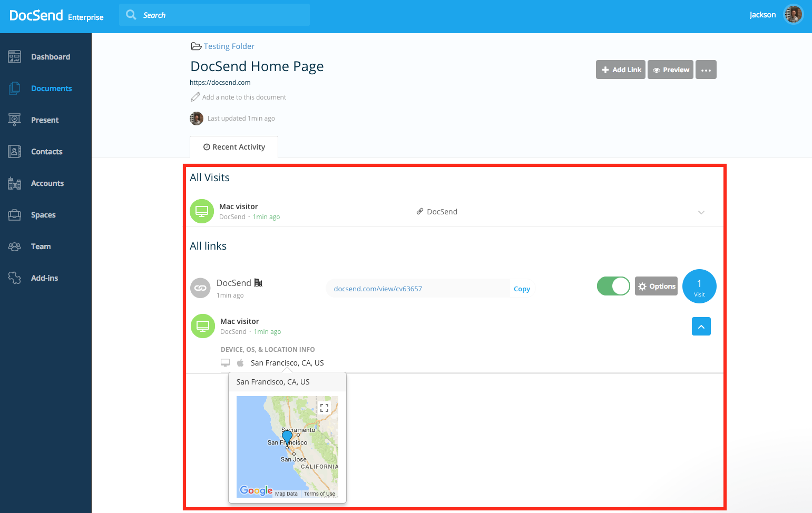Open Add-ins in the sidebar

[44, 278]
